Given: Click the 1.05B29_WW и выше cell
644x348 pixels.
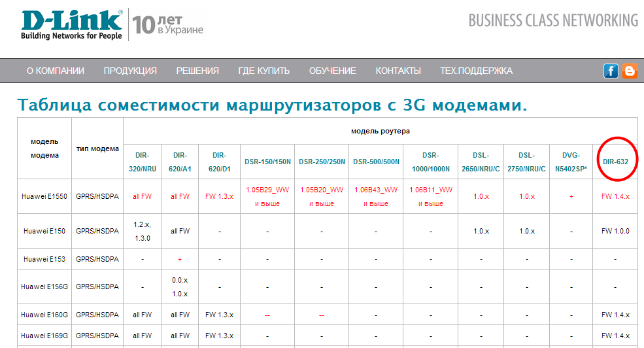Looking at the screenshot, I should click(267, 196).
